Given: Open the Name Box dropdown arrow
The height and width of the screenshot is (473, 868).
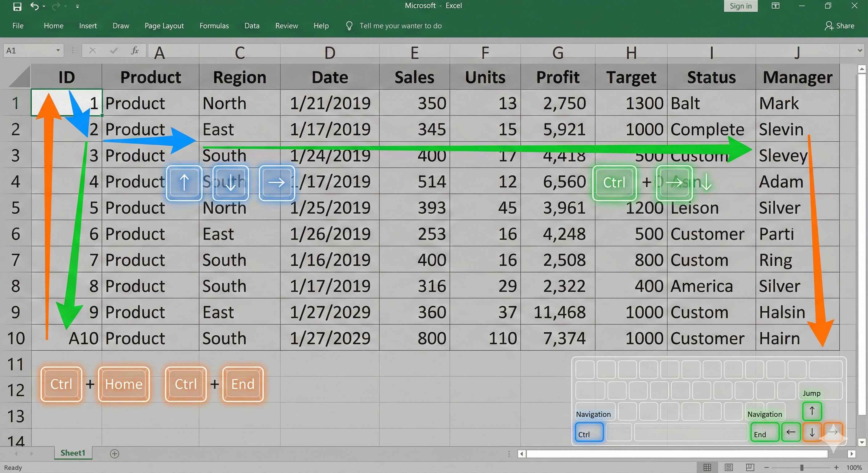Looking at the screenshot, I should tap(58, 51).
